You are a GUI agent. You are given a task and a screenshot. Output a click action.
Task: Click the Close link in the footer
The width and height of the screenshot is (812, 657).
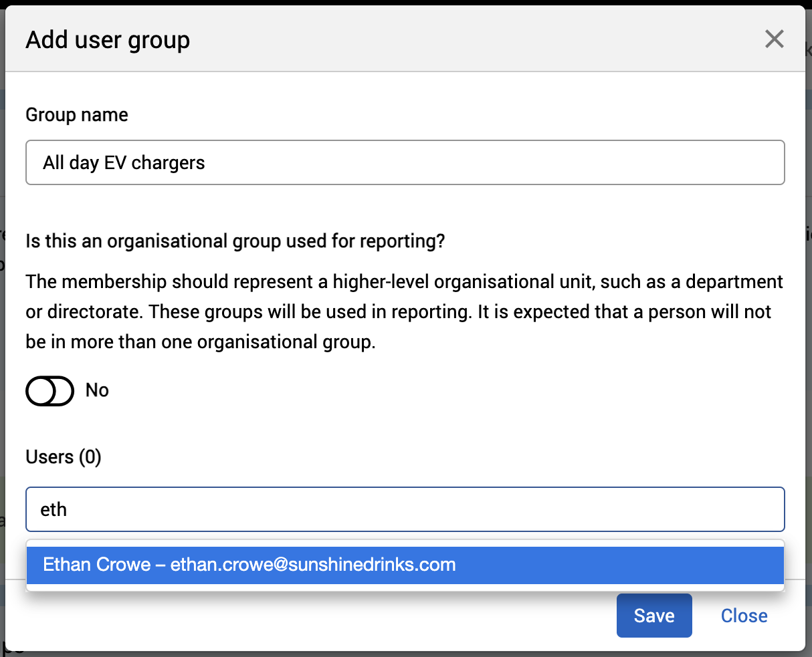click(744, 616)
